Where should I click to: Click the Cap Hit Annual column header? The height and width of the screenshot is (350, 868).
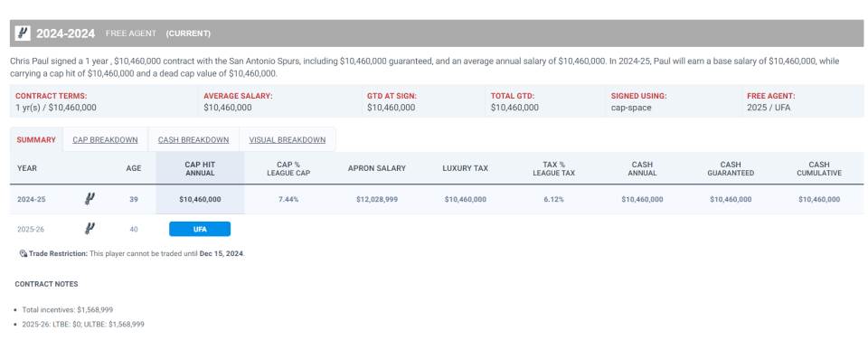coord(200,168)
